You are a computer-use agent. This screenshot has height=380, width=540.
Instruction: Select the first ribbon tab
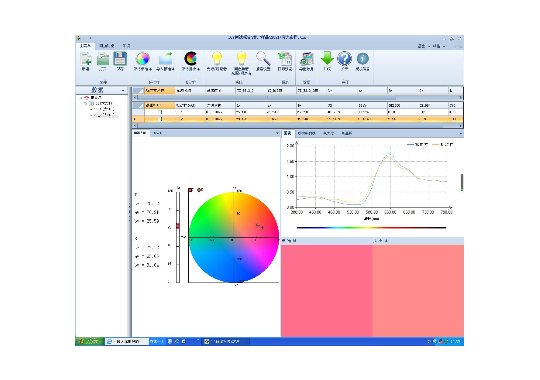coord(85,46)
